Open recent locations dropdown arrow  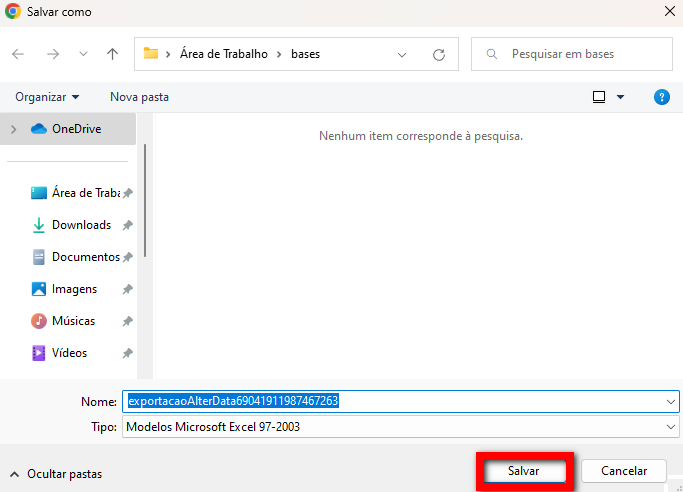(83, 54)
